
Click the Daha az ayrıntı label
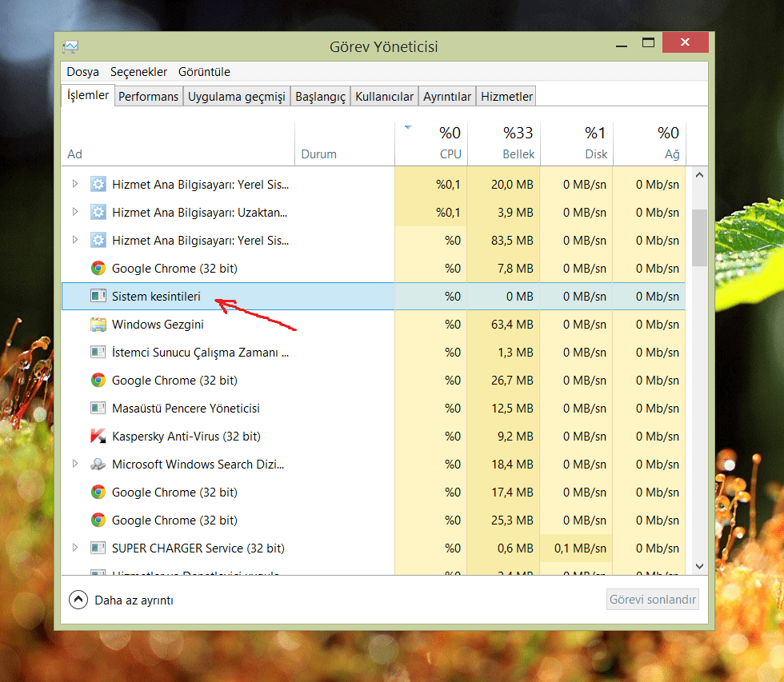(134, 600)
